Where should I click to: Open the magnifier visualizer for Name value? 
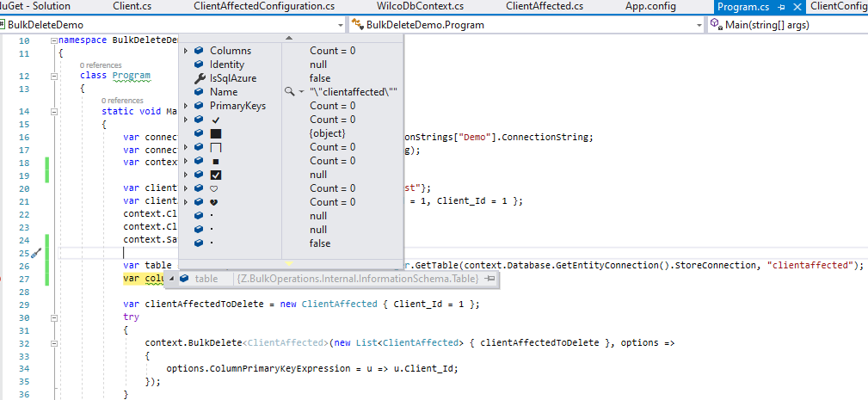[x=290, y=92]
